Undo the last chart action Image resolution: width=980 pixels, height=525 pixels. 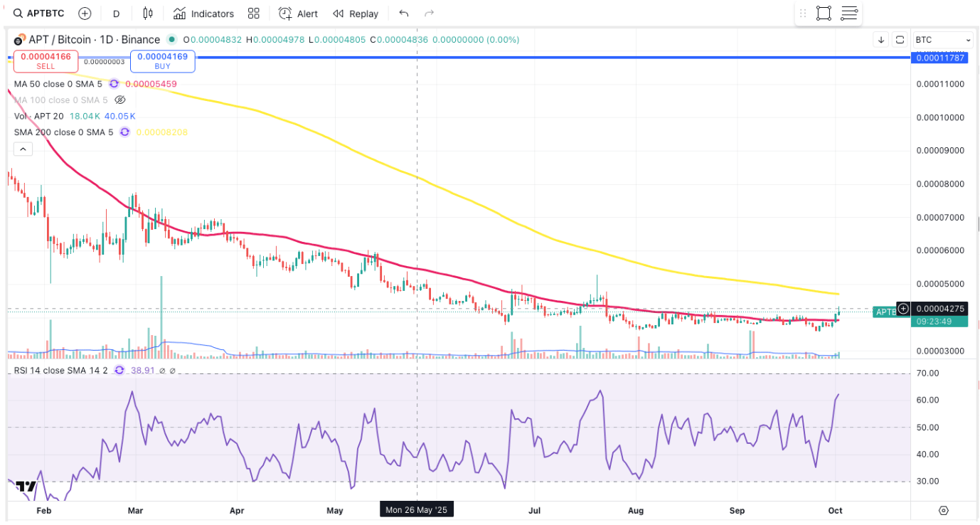404,14
